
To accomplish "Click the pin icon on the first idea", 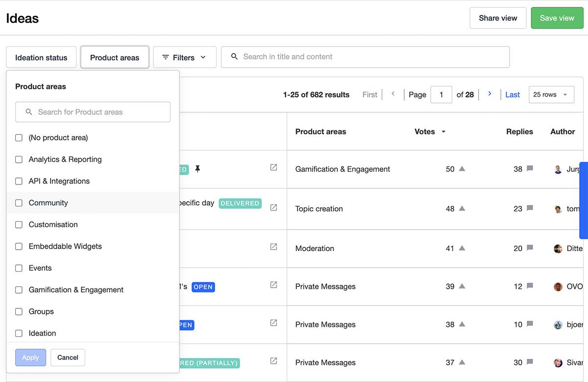I will click(197, 169).
